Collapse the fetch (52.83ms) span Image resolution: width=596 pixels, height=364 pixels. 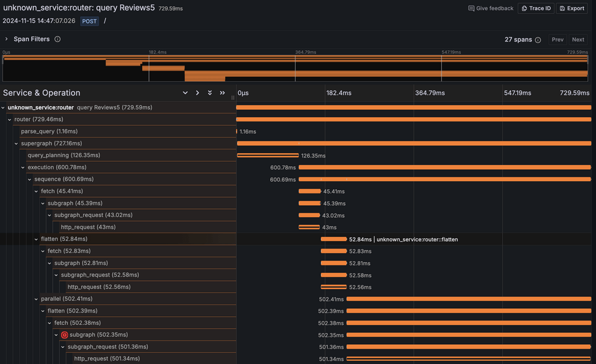pyautogui.click(x=43, y=251)
